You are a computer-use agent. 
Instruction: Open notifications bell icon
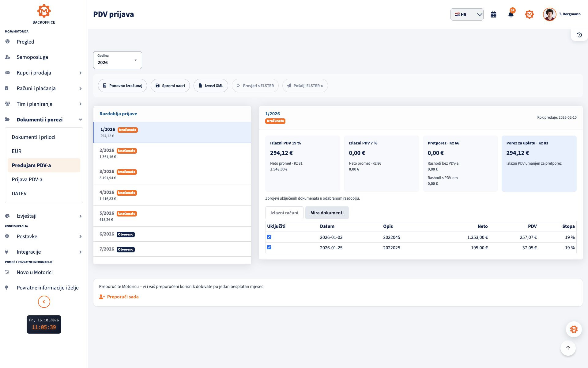point(511,14)
